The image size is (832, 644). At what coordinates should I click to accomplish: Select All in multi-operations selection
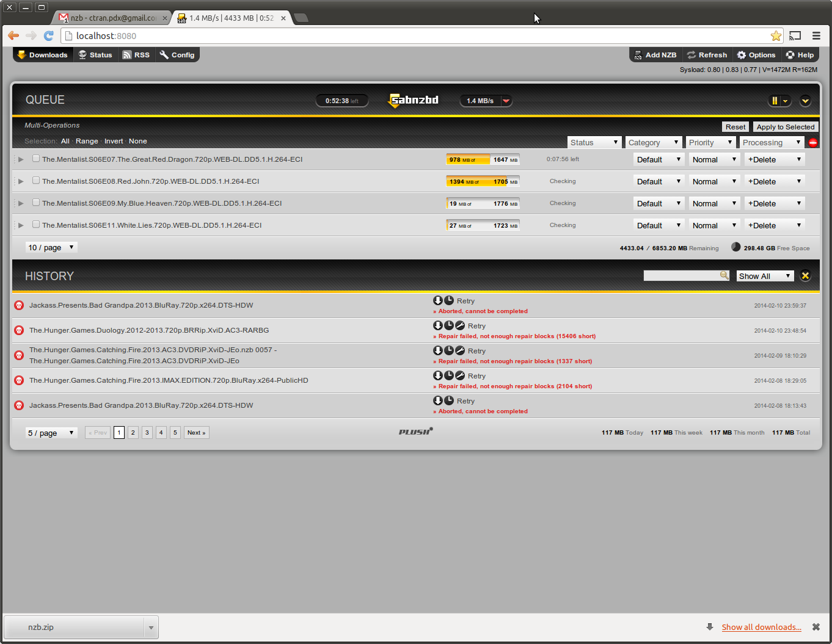point(65,141)
